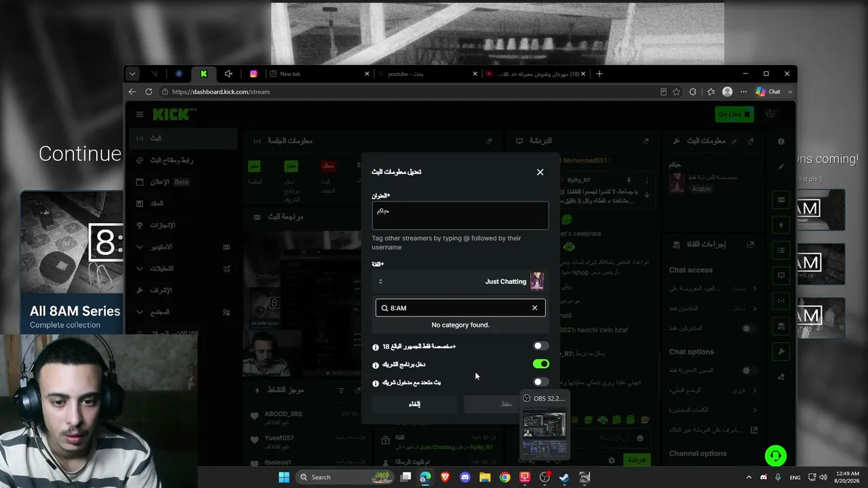The height and width of the screenshot is (488, 868).
Task: Close the edit stream info dialog
Action: pos(540,172)
